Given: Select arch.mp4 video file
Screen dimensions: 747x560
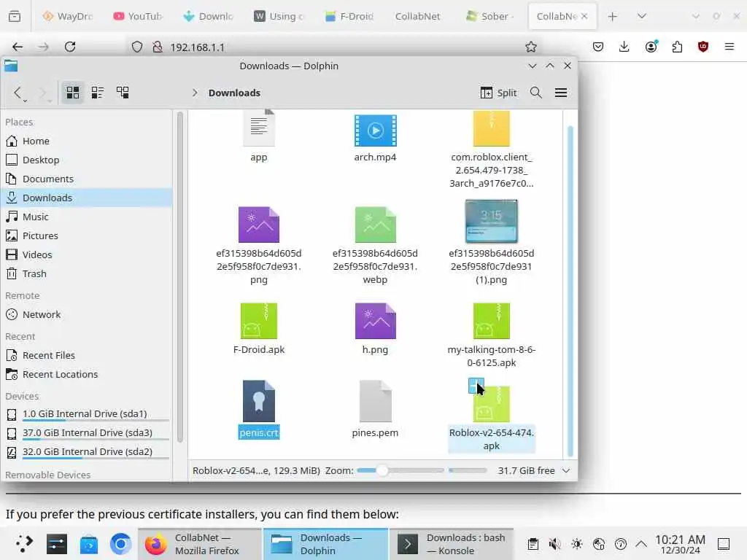Looking at the screenshot, I should point(376,131).
